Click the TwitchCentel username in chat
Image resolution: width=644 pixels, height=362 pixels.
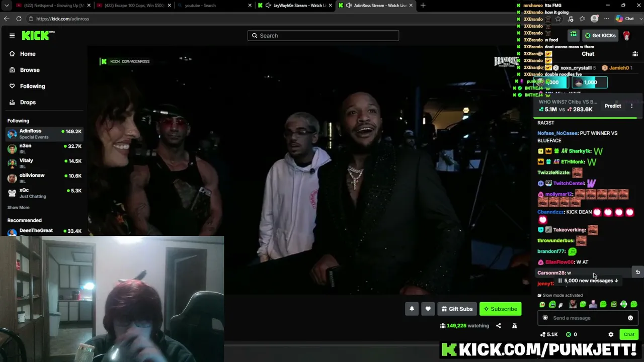tap(569, 184)
